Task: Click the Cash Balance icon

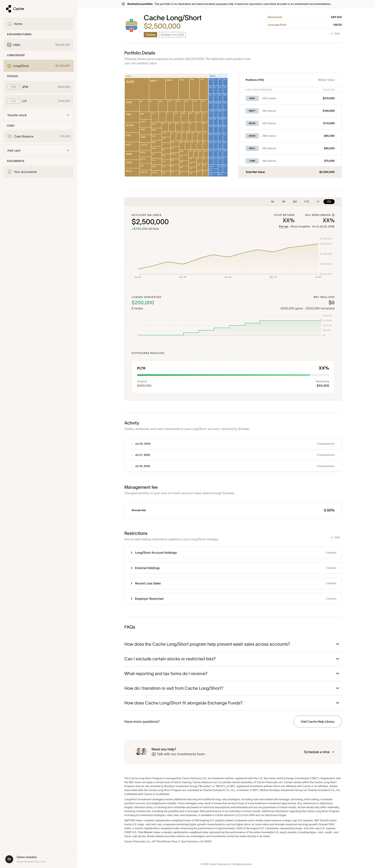Action: [10, 137]
